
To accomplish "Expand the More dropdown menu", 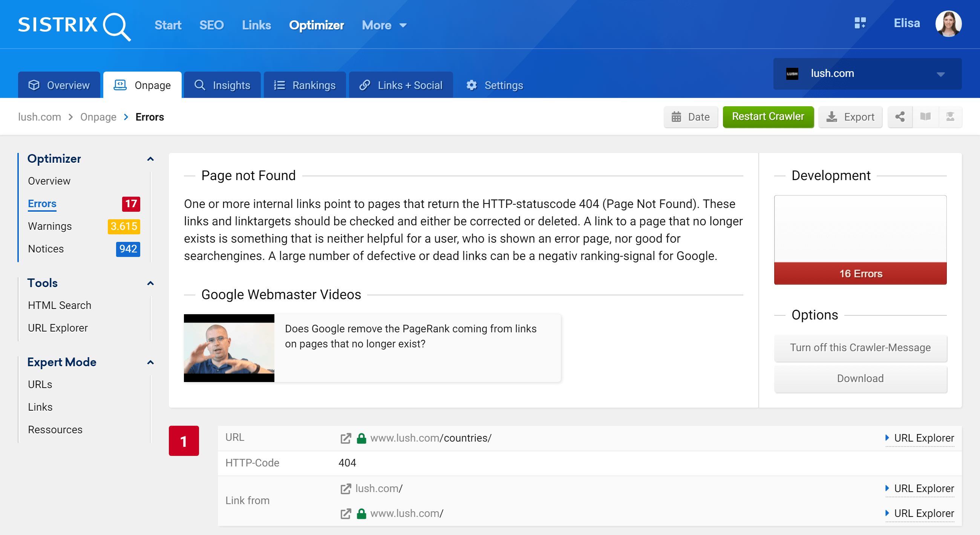I will pyautogui.click(x=384, y=25).
